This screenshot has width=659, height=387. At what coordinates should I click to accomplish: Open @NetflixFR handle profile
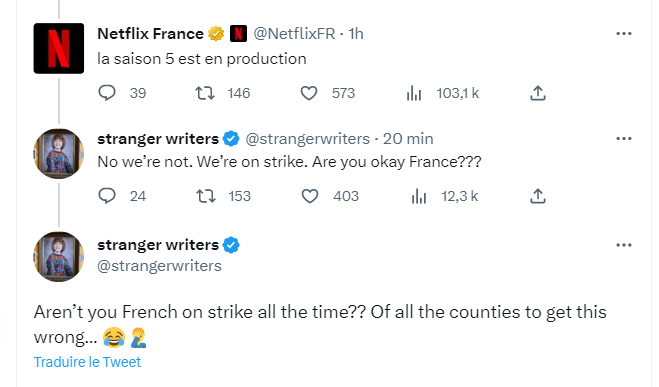tap(294, 34)
